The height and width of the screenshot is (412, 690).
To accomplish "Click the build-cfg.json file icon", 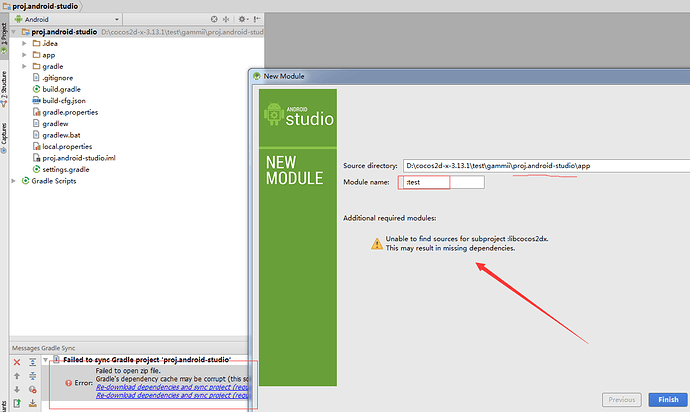I will [37, 100].
